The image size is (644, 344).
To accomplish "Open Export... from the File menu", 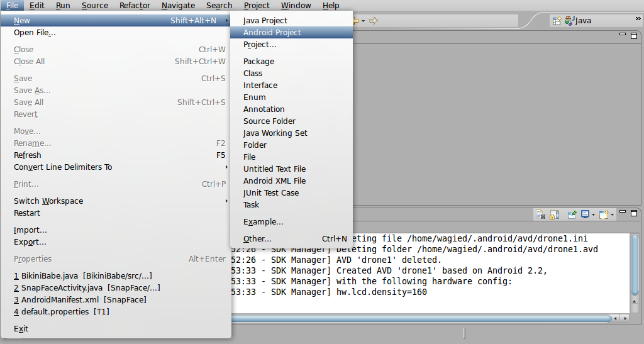I will [x=116, y=241].
